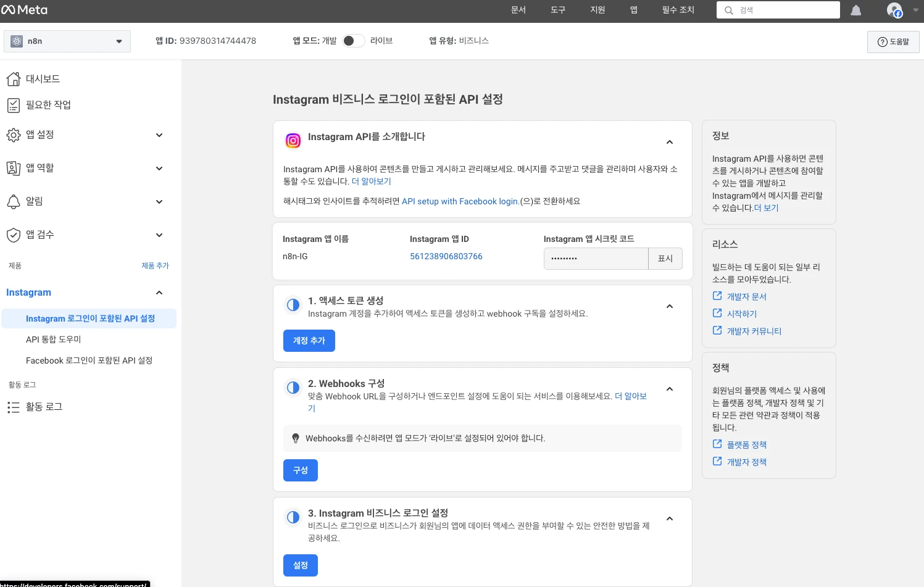Collapse the Instagram product section
Screen dimensions: 924x587
(x=159, y=293)
